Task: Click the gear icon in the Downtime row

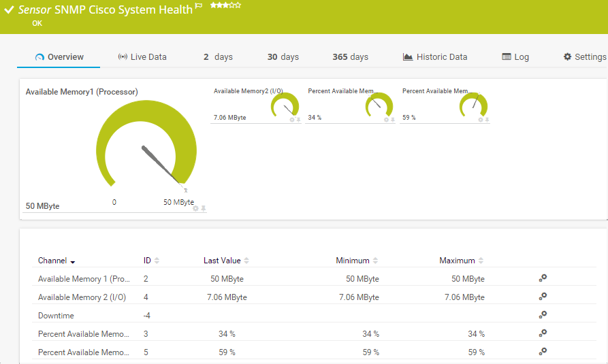Action: click(543, 315)
